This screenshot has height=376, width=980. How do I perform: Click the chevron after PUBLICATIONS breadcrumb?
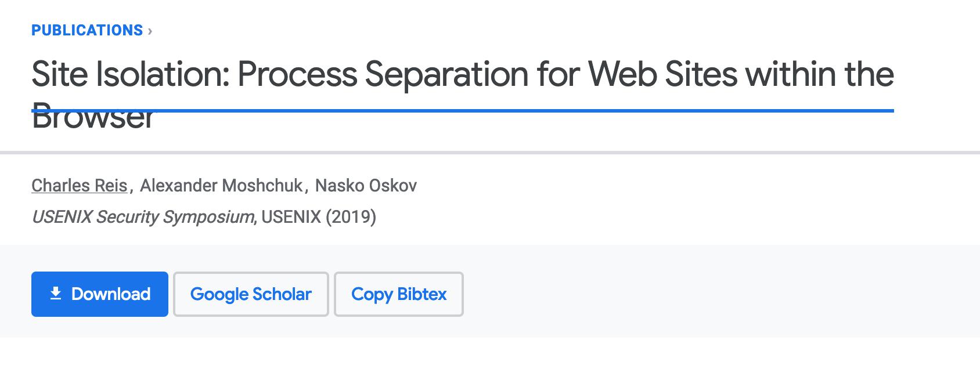coord(150,31)
